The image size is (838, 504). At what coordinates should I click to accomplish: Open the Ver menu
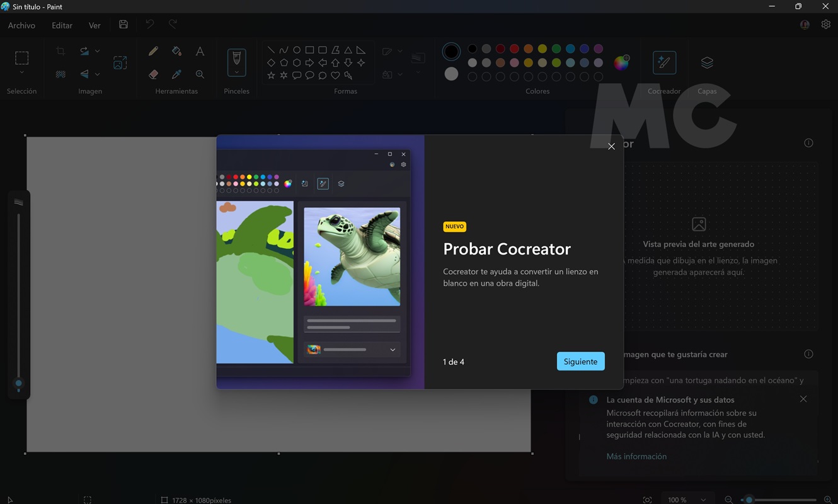click(x=95, y=25)
